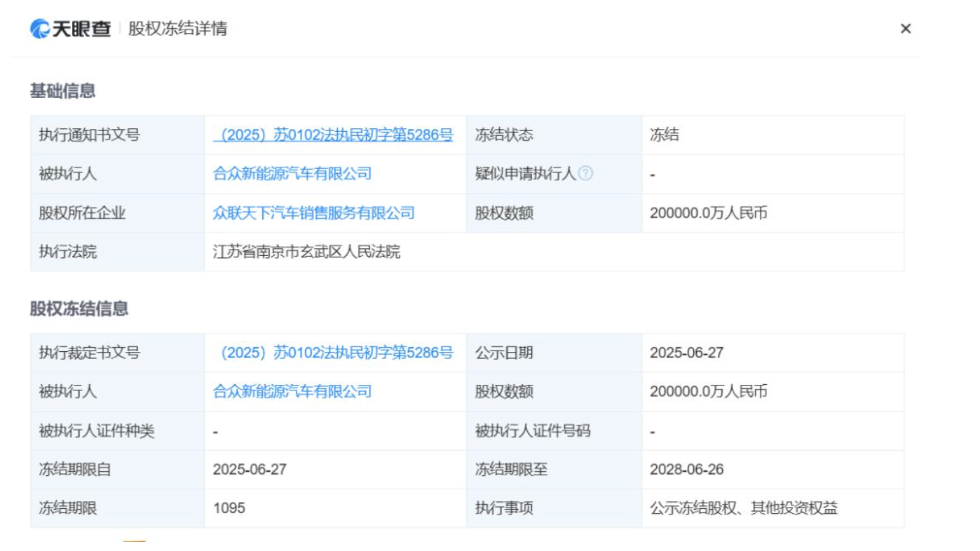
Task: Click 江苏省南京市玄武区人民法院 court name
Action: point(306,252)
